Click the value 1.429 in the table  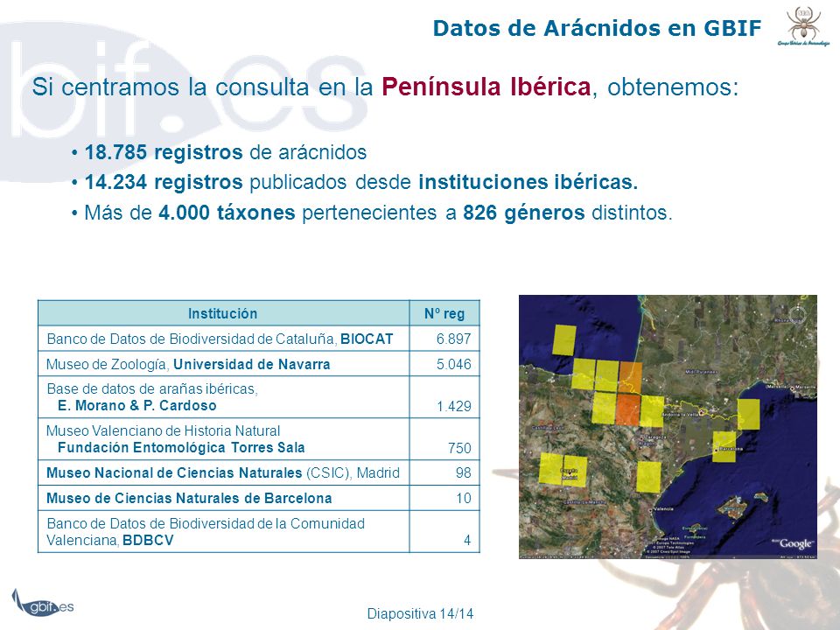point(454,406)
